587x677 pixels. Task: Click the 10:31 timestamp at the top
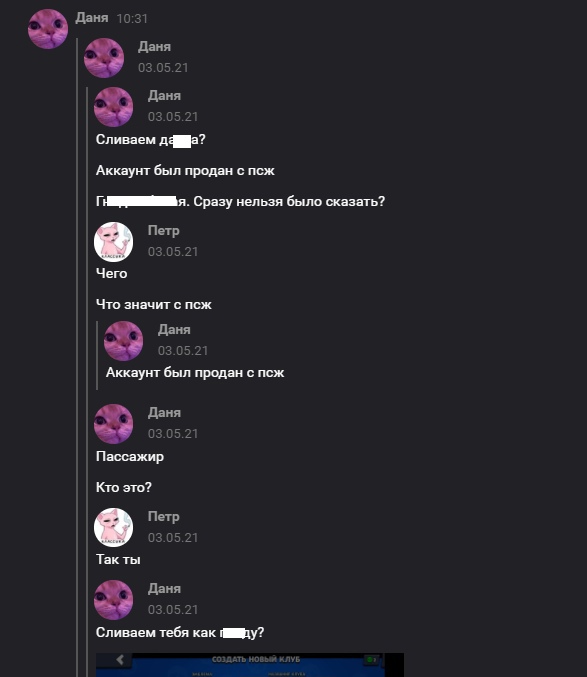[132, 19]
